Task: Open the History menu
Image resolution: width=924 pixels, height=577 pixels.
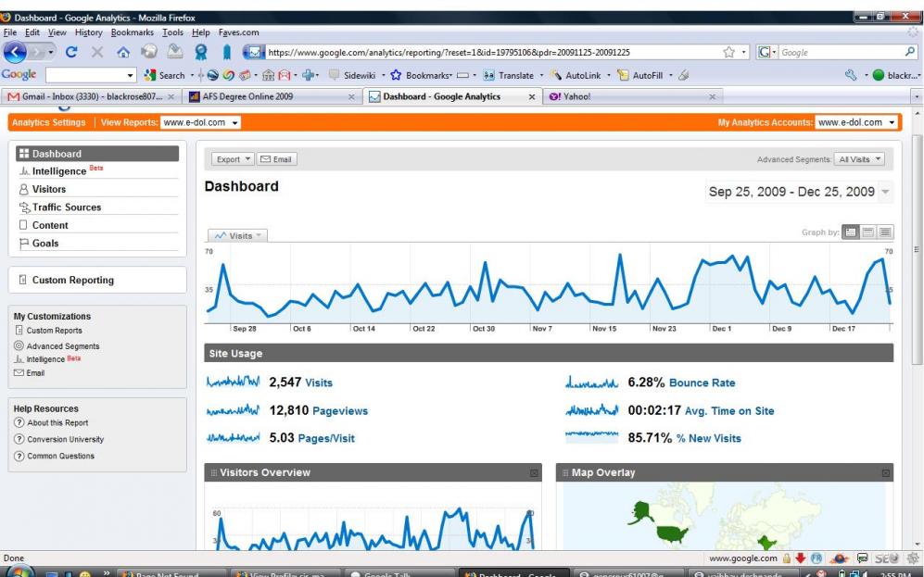Action: click(88, 32)
